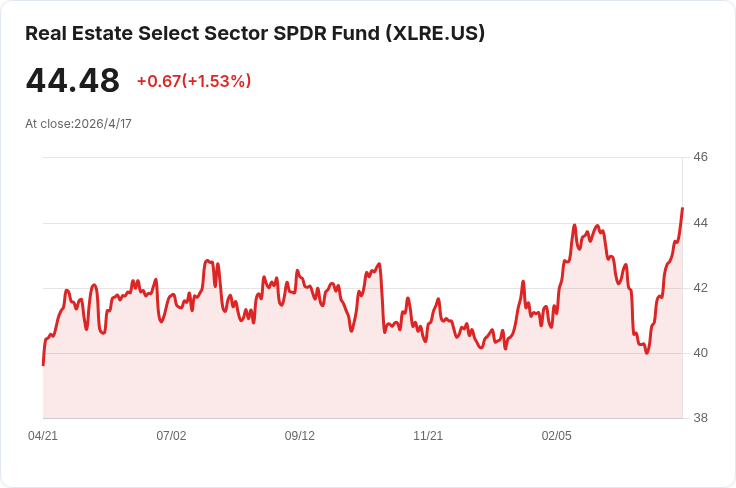This screenshot has width=736, height=488.
Task: Click the 04/21 x-axis date label
Action: point(43,436)
